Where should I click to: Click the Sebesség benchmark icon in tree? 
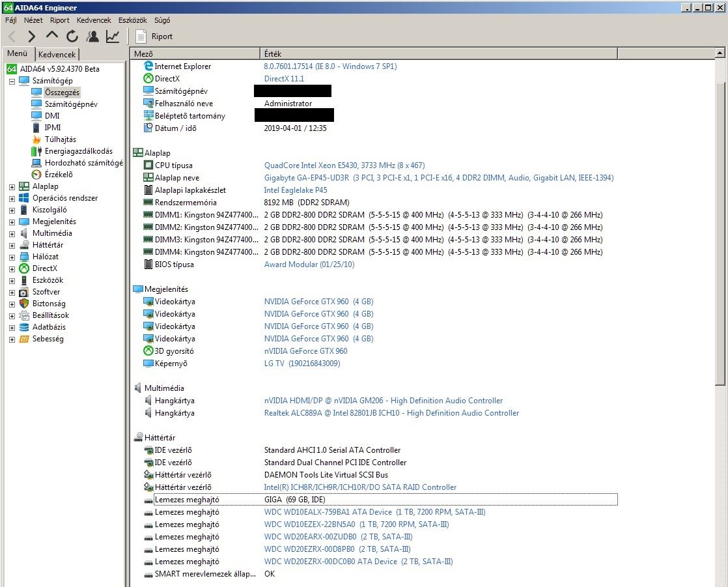23,339
